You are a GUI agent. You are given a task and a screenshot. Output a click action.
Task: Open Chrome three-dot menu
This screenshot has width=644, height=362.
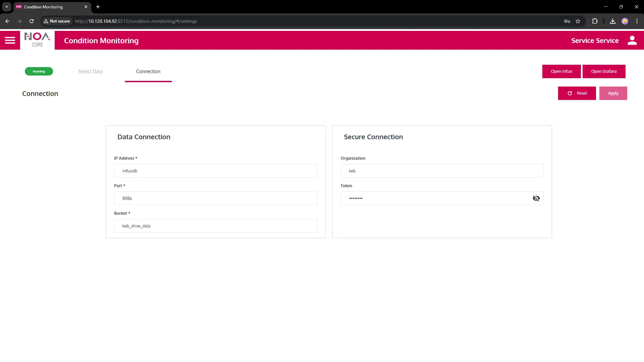tap(637, 21)
